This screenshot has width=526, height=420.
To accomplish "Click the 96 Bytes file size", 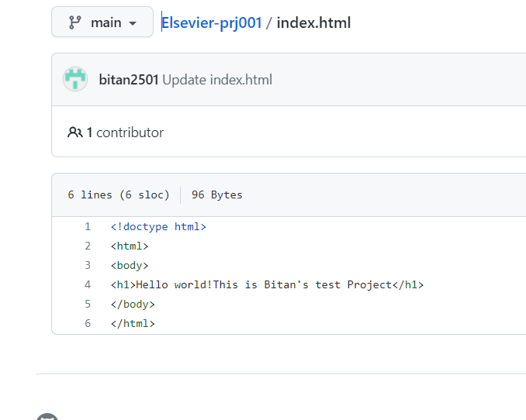I will click(x=217, y=195).
